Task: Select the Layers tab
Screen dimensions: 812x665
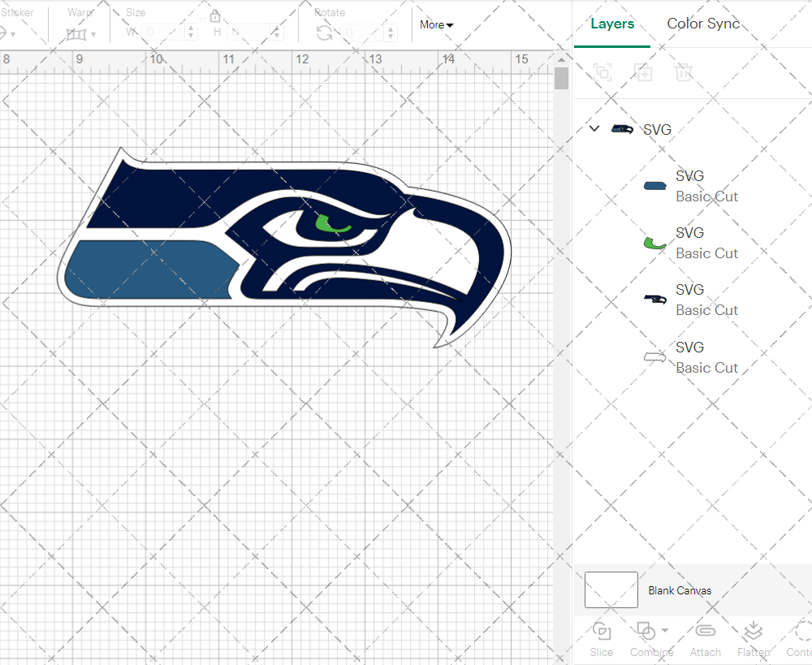Action: pos(612,24)
